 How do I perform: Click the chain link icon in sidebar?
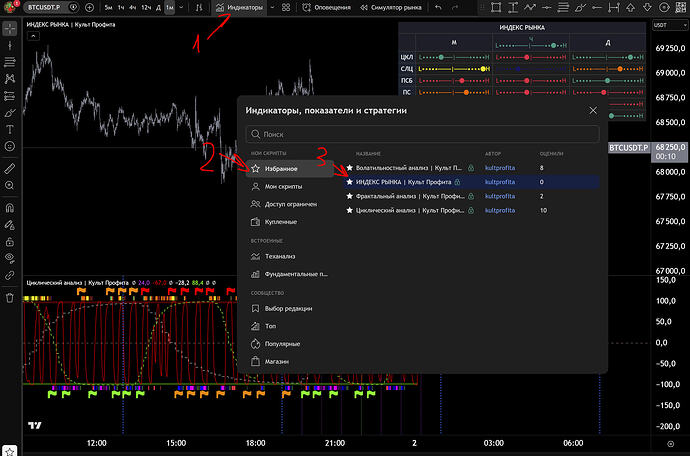pos(10,276)
